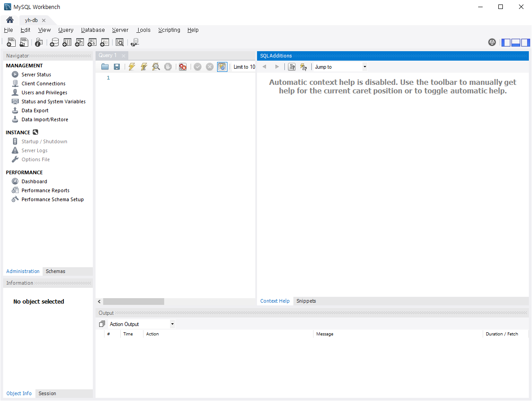Create a new schema in the server
Viewport: 532px width, 401px height.
click(x=54, y=43)
